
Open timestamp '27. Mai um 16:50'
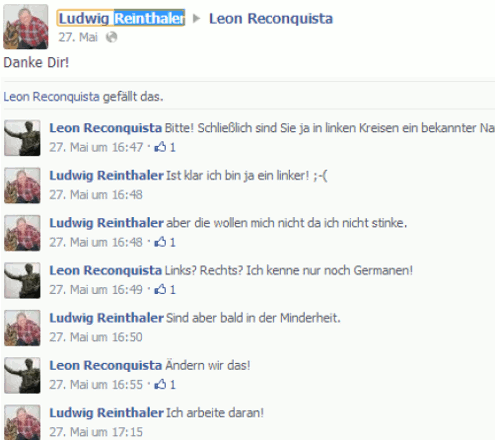(x=96, y=337)
